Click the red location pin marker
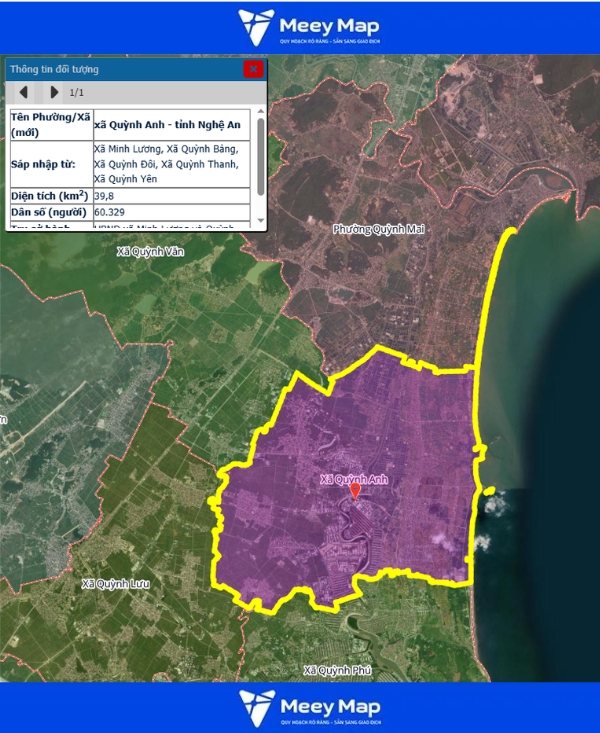This screenshot has width=600, height=733. [x=354, y=492]
